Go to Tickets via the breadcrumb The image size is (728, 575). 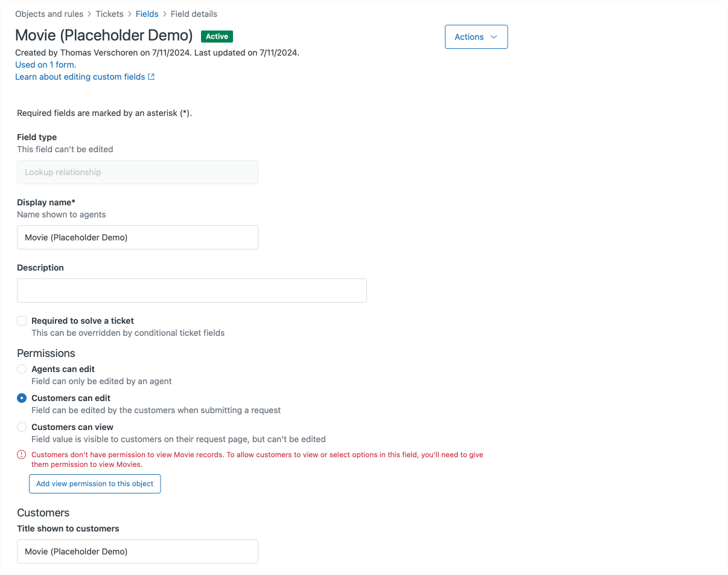(x=109, y=14)
